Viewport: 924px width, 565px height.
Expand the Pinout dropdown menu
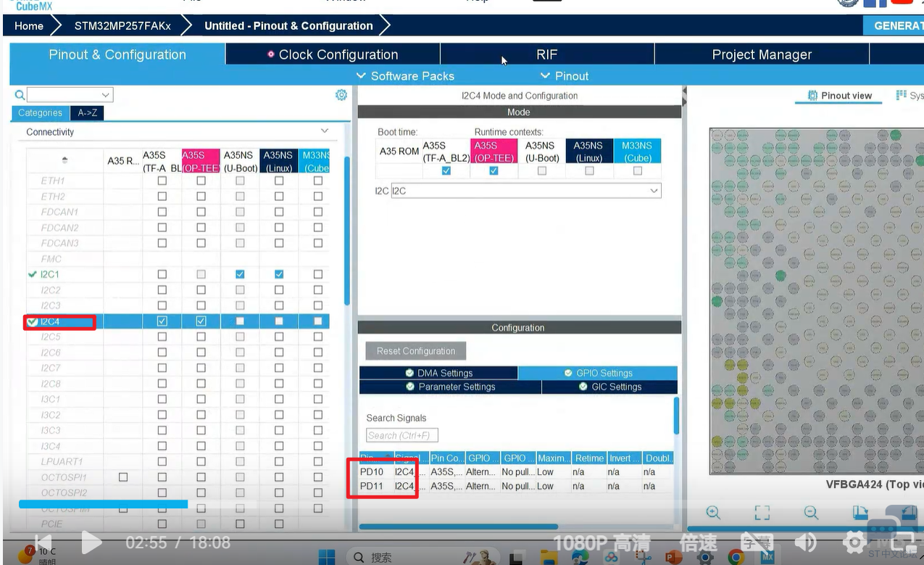pos(565,76)
